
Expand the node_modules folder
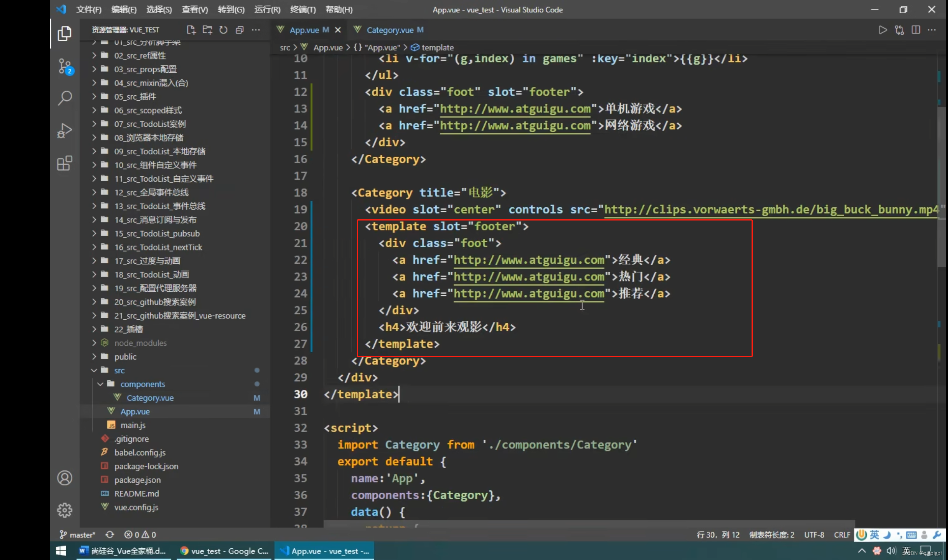(175, 343)
